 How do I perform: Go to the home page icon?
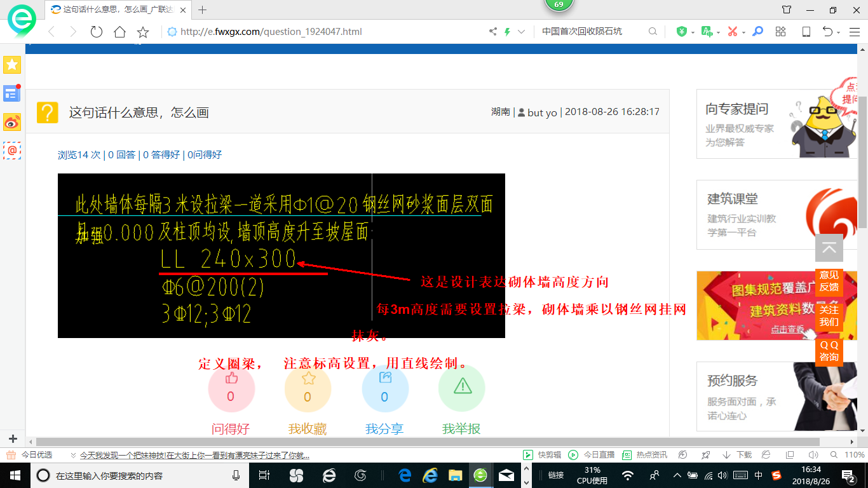point(119,31)
